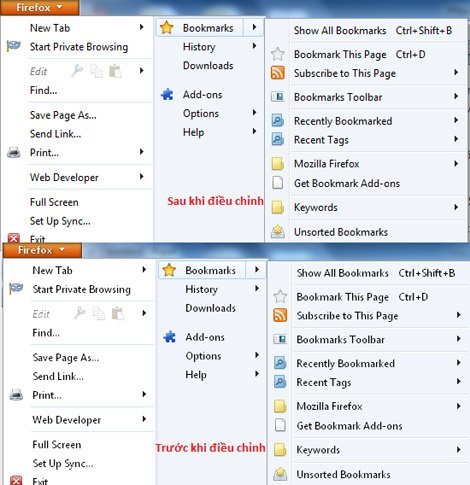Open the orange Firefox button in the lower screenshot

(x=42, y=250)
